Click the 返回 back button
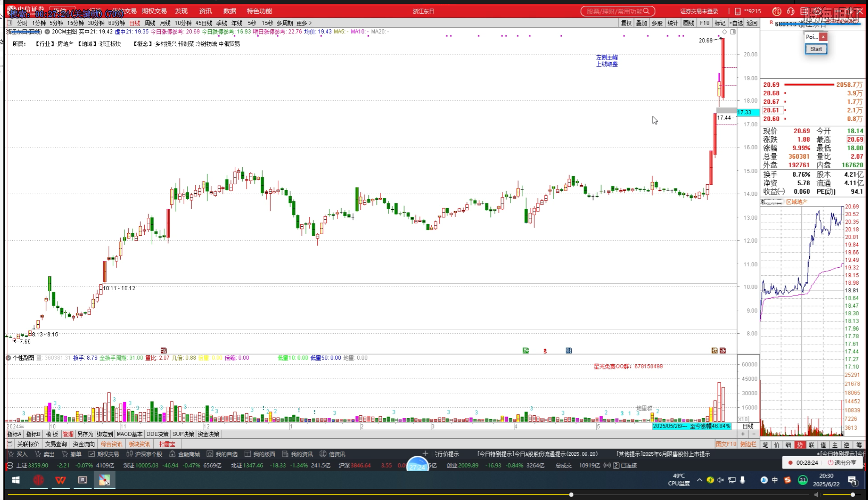Image resolution: width=868 pixels, height=500 pixels. (752, 23)
